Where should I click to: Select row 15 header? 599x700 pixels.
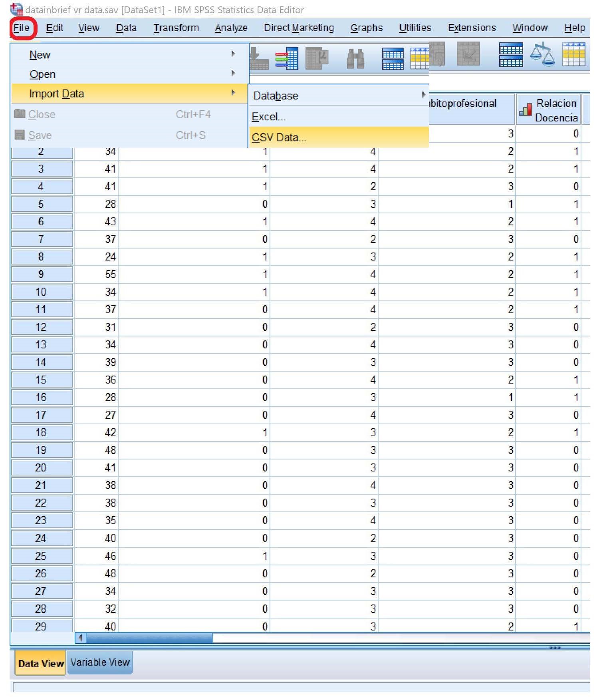[42, 380]
